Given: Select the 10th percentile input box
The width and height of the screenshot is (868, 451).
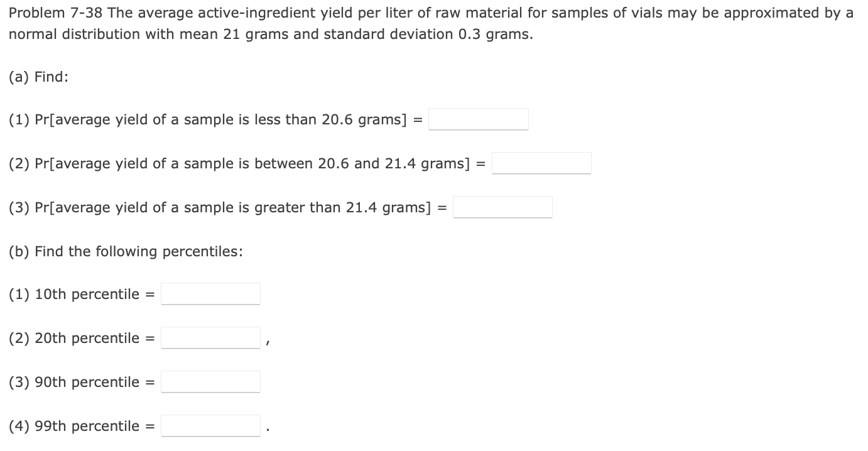Looking at the screenshot, I should 210,293.
